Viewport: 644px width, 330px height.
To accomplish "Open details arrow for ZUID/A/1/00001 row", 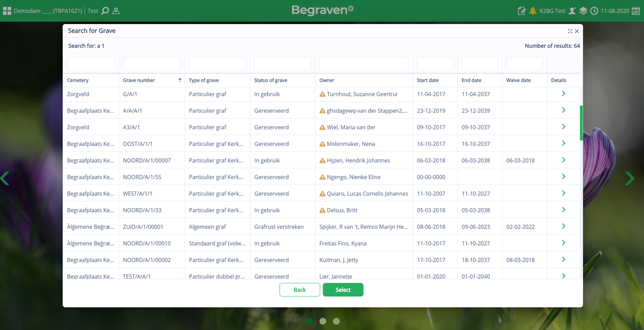I will [563, 226].
